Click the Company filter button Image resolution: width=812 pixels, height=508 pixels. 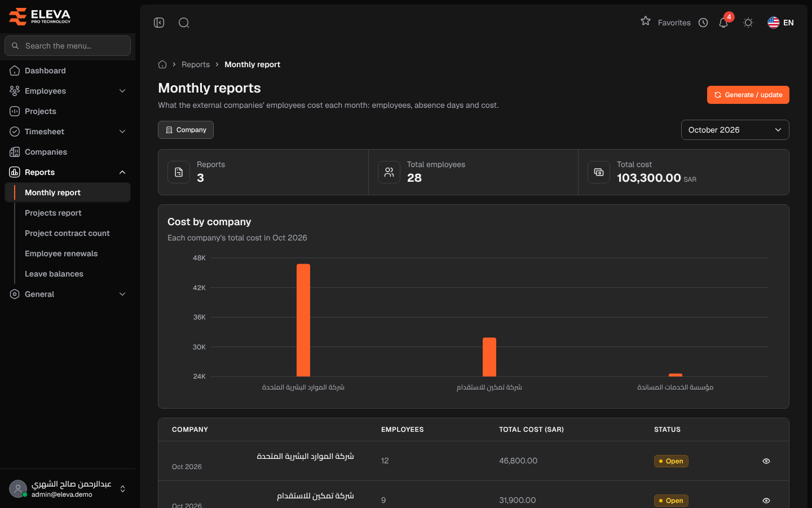pos(186,130)
